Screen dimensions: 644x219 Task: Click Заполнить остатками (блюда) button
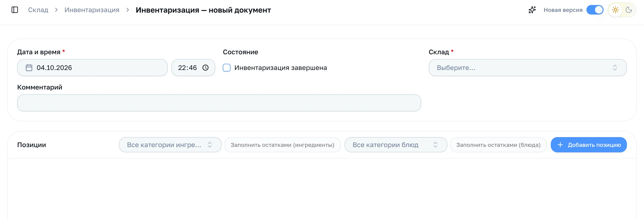(x=498, y=145)
